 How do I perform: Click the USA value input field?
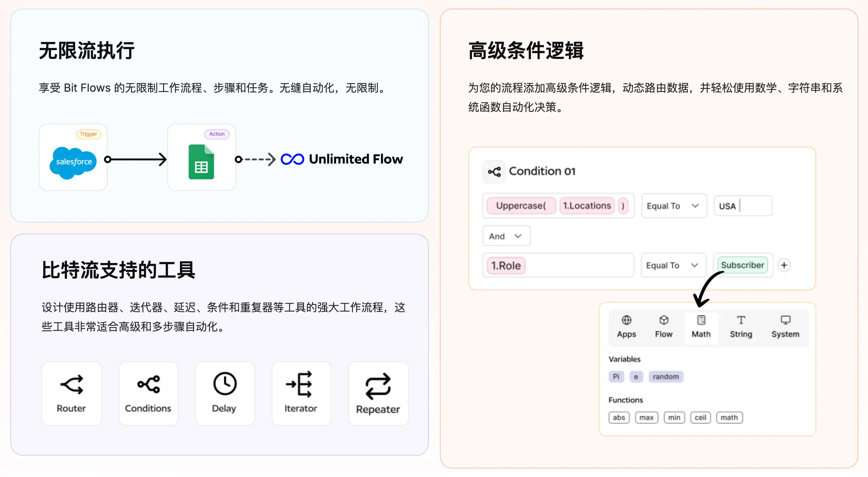(x=743, y=206)
